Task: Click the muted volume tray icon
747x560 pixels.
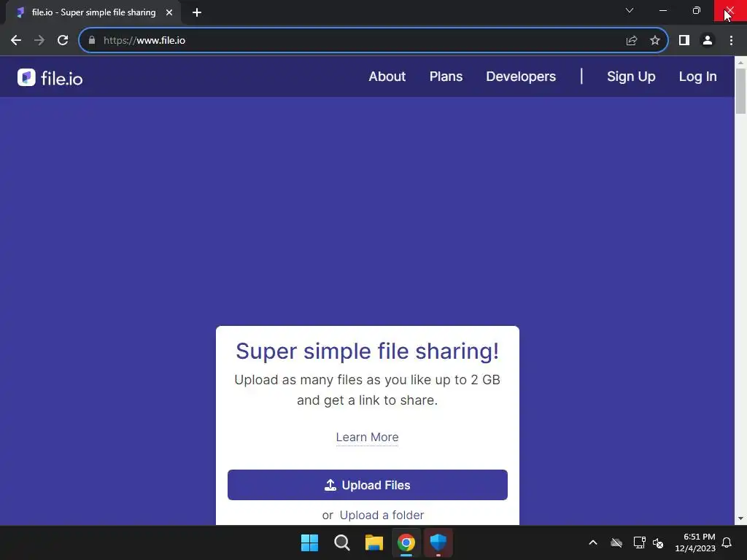Action: tap(659, 542)
